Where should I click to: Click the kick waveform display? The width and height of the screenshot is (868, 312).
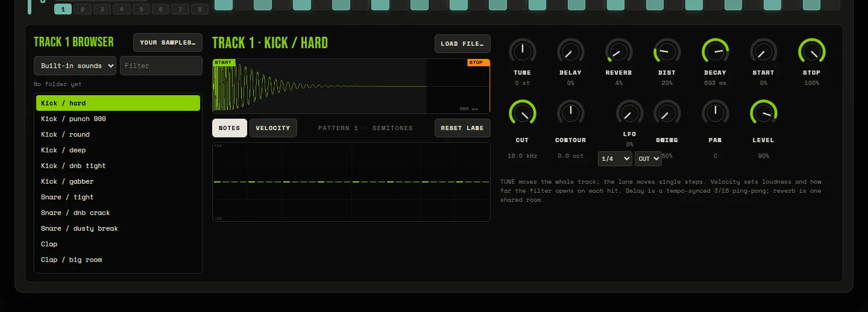tap(351, 86)
